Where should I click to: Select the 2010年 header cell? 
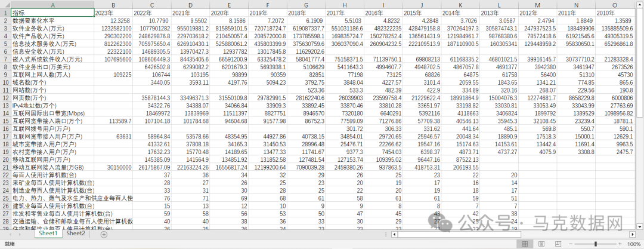pos(614,13)
